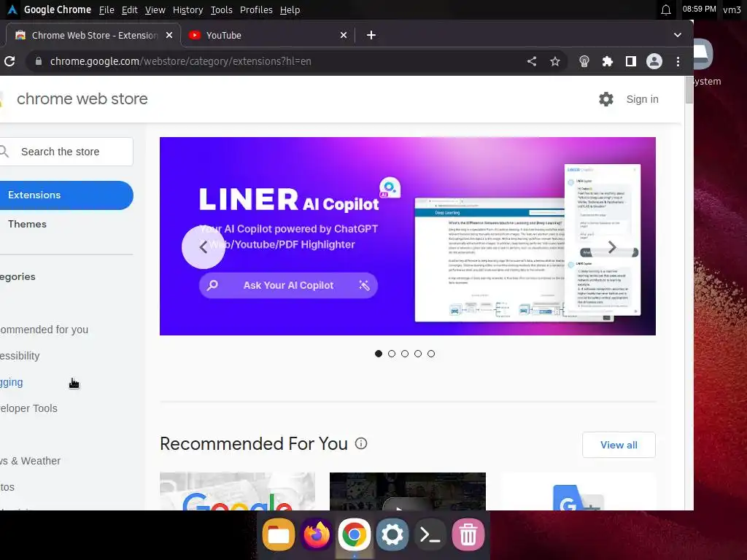Viewport: 747px width, 560px height.
Task: Open Chrome's three-dot menu
Action: (678, 61)
